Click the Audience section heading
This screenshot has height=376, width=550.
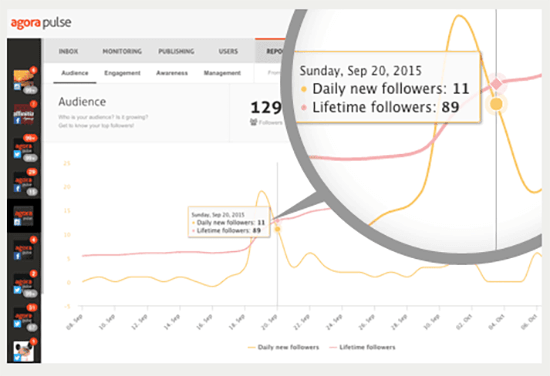[82, 102]
